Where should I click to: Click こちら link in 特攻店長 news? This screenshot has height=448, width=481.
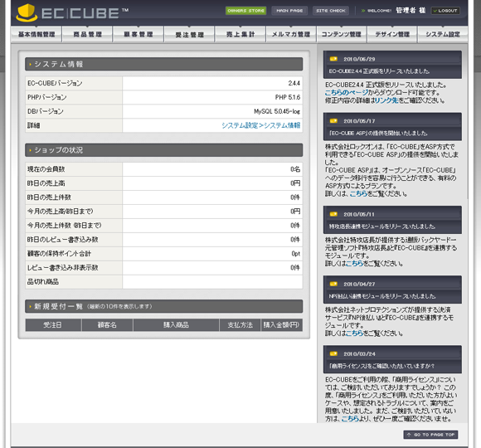pyautogui.click(x=354, y=263)
